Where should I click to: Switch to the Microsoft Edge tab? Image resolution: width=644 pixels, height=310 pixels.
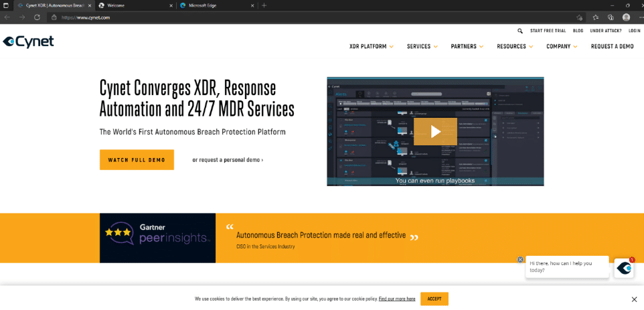point(216,5)
